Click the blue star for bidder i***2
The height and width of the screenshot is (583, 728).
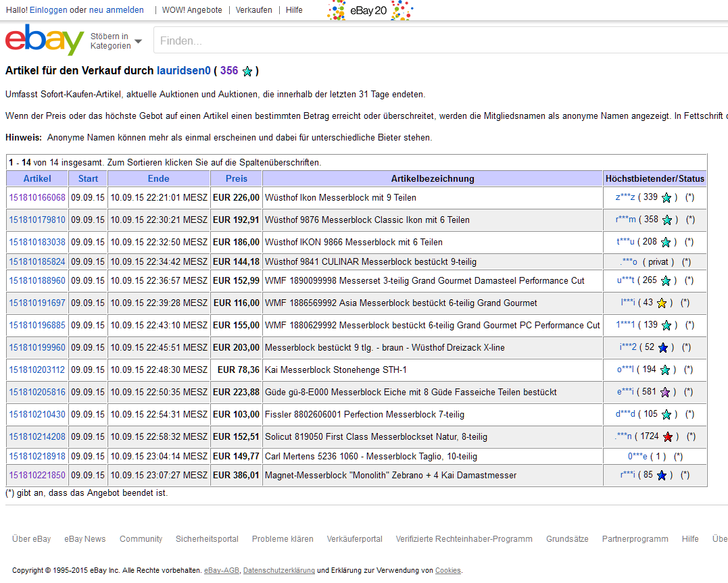tap(663, 348)
